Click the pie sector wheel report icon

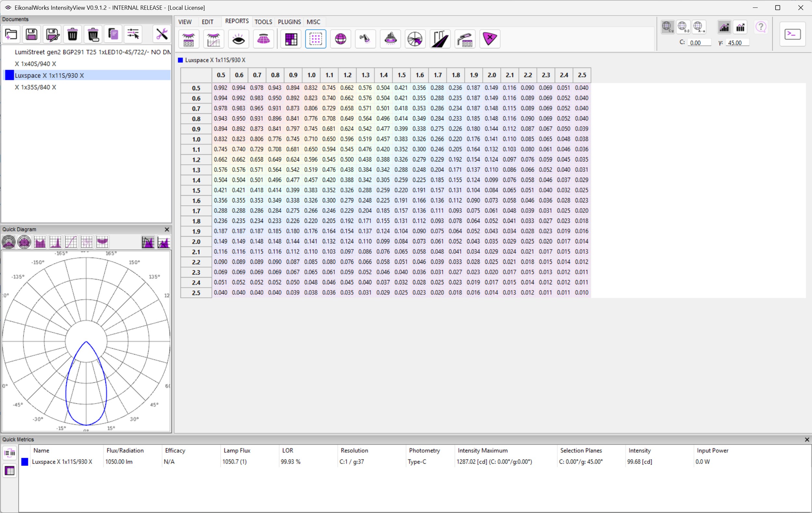point(415,39)
